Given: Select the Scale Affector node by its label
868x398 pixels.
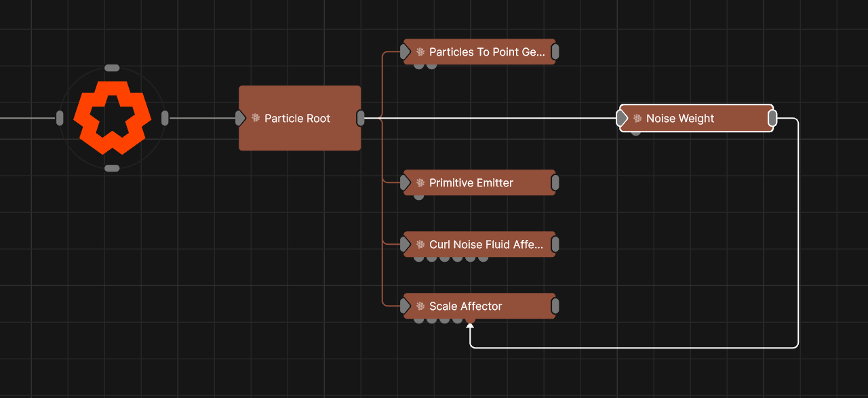Looking at the screenshot, I should coord(466,306).
